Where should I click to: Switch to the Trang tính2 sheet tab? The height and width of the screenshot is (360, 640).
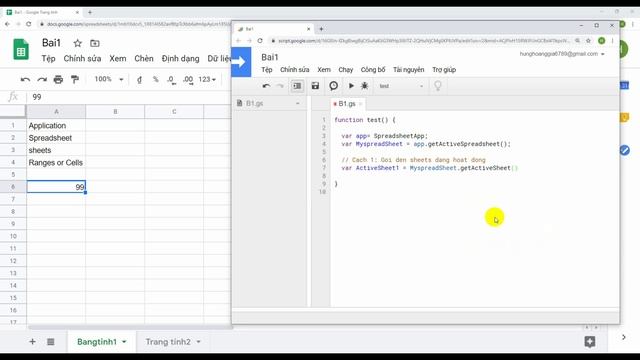point(168,342)
